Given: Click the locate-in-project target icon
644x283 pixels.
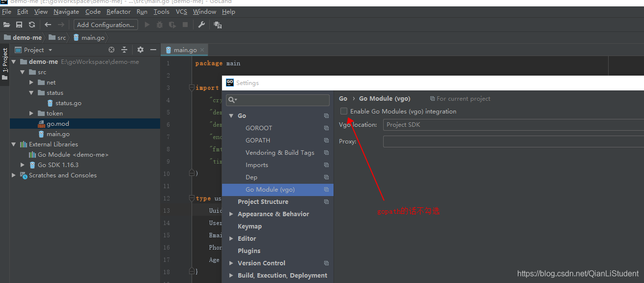Looking at the screenshot, I should (112, 50).
